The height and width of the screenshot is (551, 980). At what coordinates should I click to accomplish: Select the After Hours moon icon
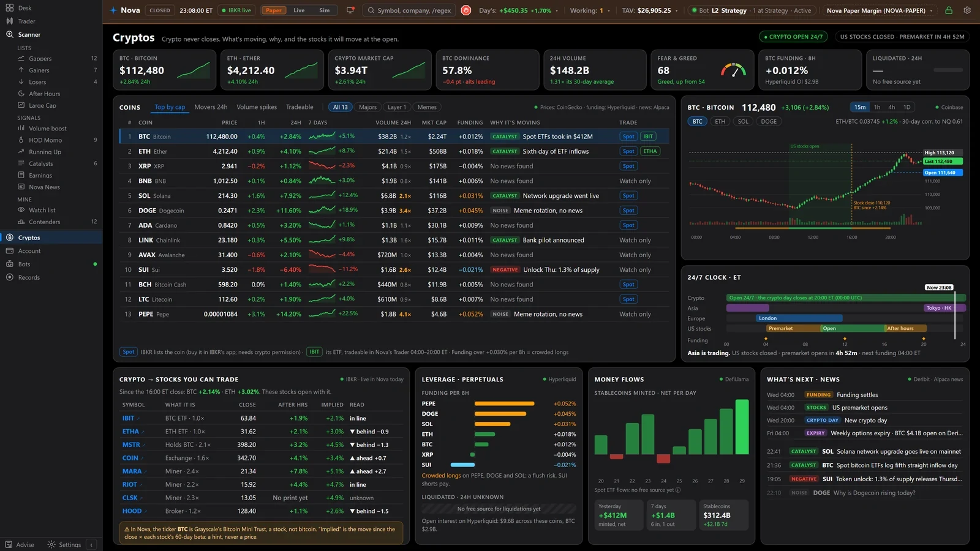coord(21,94)
